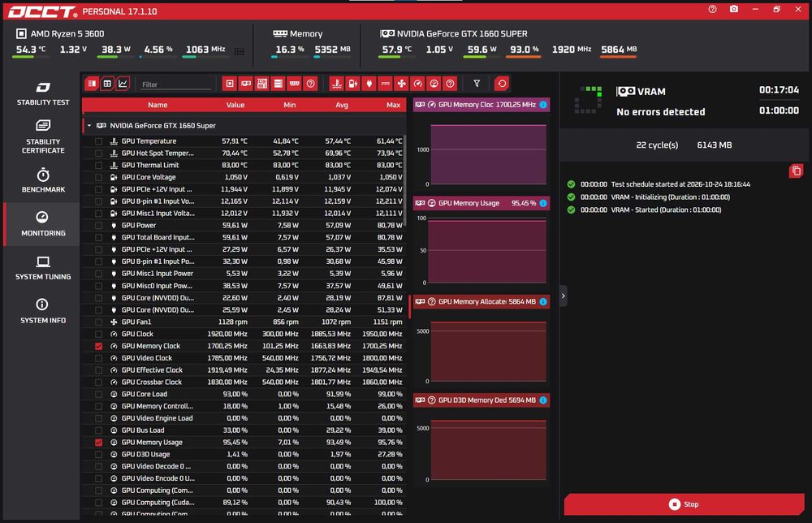Enable the GPU Power sensor checkbox
This screenshot has width=812, height=523.
[98, 226]
